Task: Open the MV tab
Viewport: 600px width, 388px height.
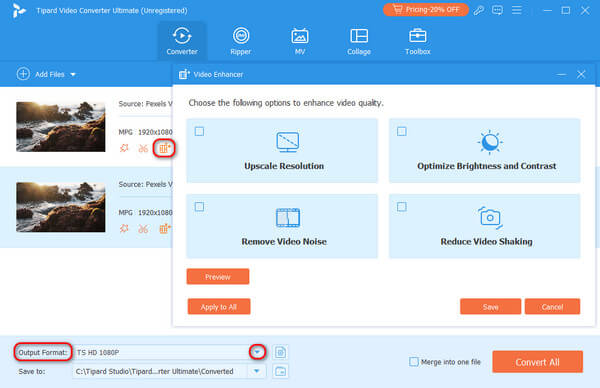Action: [300, 41]
